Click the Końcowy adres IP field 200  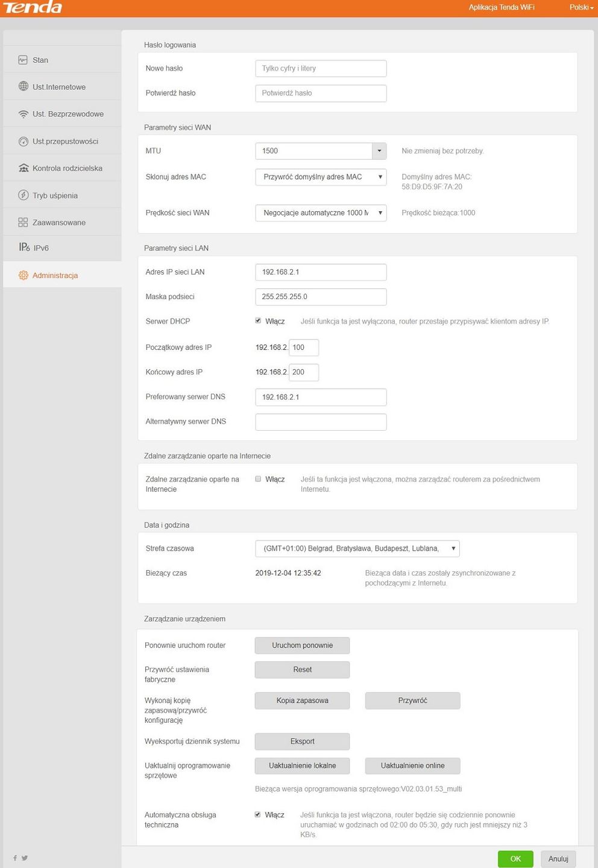pyautogui.click(x=304, y=372)
